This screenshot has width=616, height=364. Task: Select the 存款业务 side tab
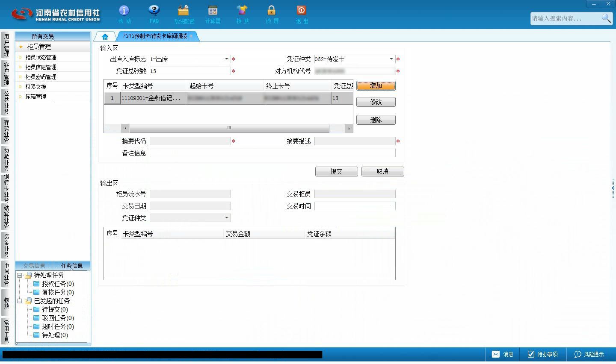coord(6,131)
